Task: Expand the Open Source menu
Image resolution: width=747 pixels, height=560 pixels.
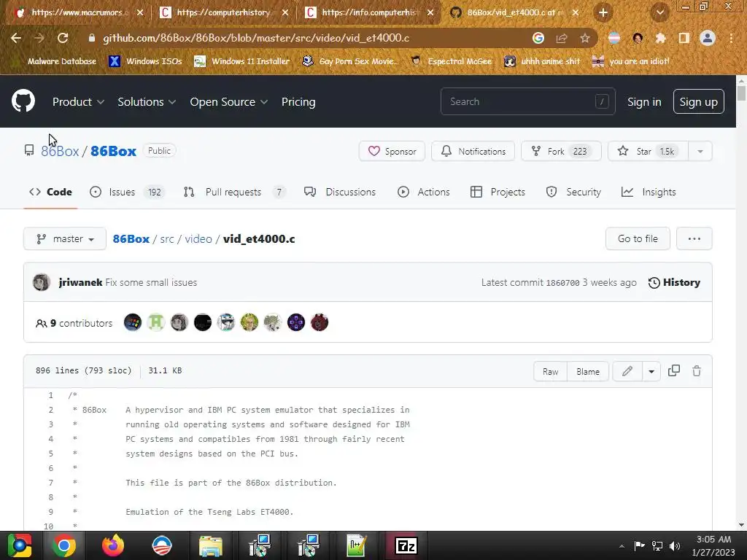Action: 228,102
